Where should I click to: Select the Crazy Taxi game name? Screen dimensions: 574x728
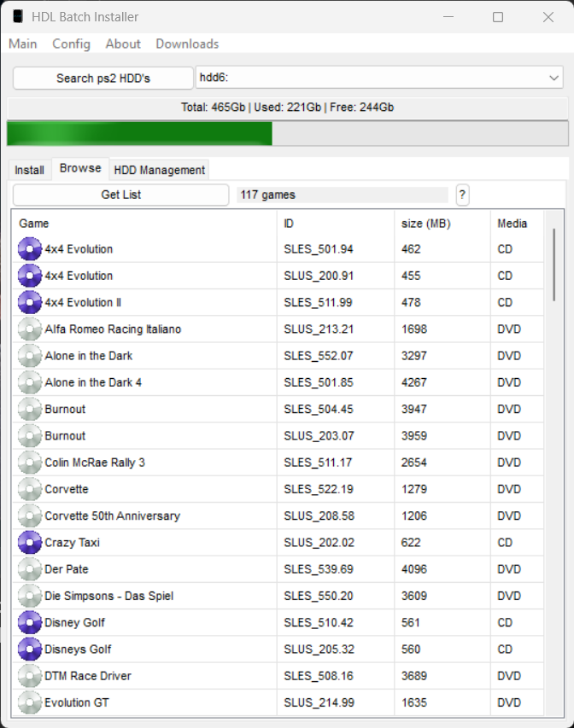[72, 543]
